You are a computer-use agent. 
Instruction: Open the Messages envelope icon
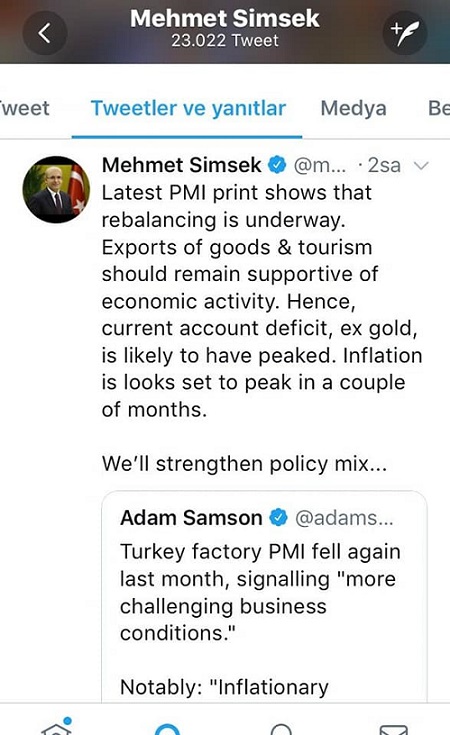pyautogui.click(x=394, y=729)
